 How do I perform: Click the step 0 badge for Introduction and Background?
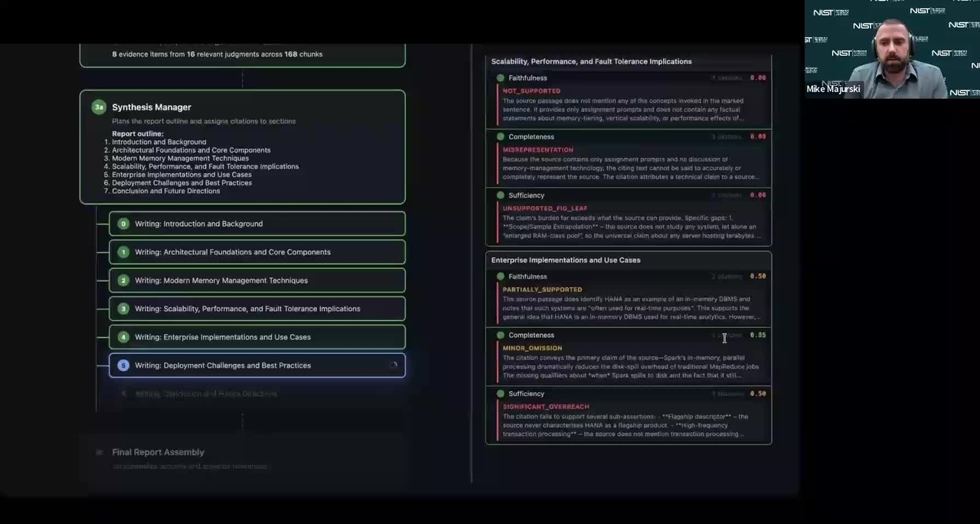point(123,224)
